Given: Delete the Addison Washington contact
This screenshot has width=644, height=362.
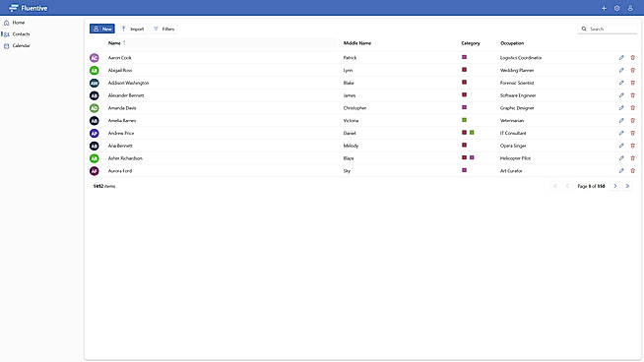Looking at the screenshot, I should point(632,83).
